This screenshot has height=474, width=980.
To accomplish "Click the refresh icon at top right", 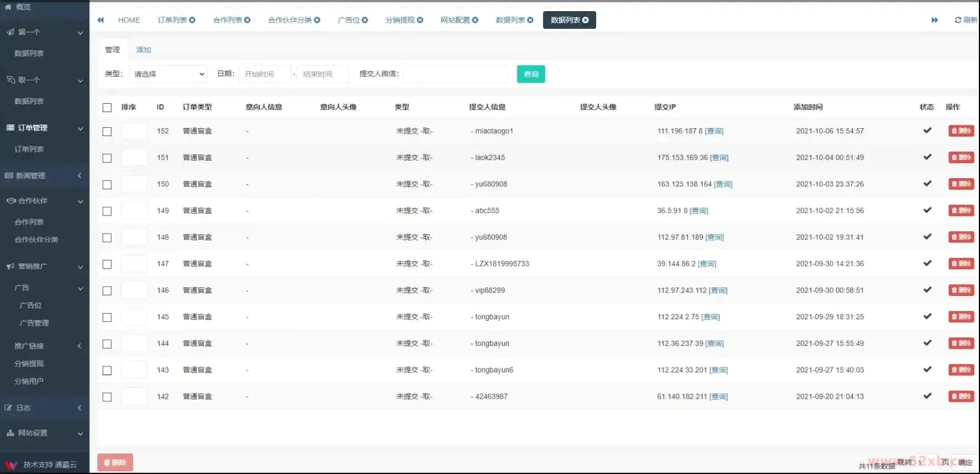I will click(x=958, y=20).
